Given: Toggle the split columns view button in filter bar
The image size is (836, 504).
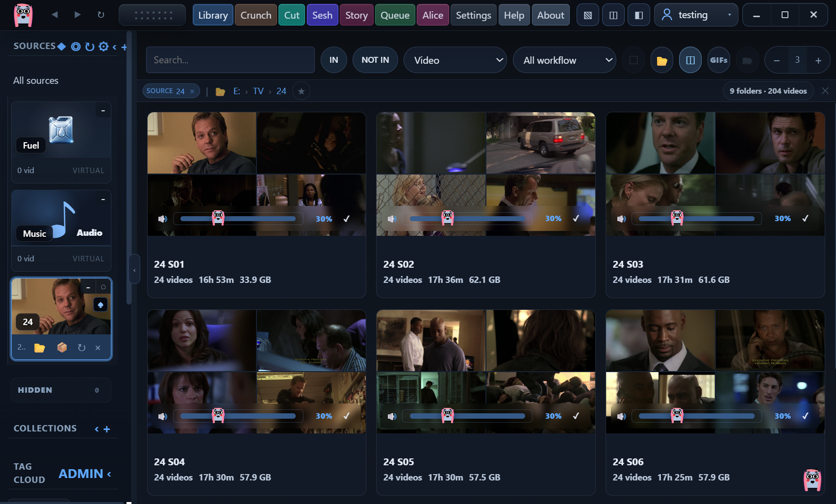Looking at the screenshot, I should click(x=690, y=60).
